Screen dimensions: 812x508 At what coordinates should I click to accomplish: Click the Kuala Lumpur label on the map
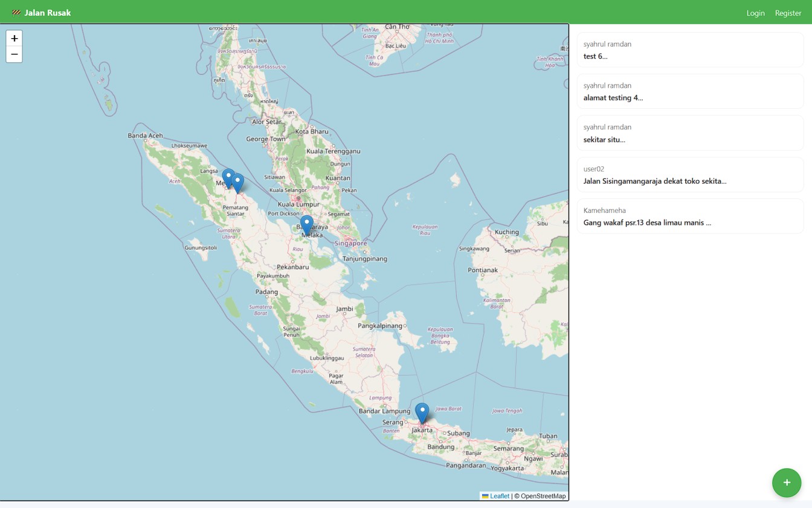(x=298, y=204)
